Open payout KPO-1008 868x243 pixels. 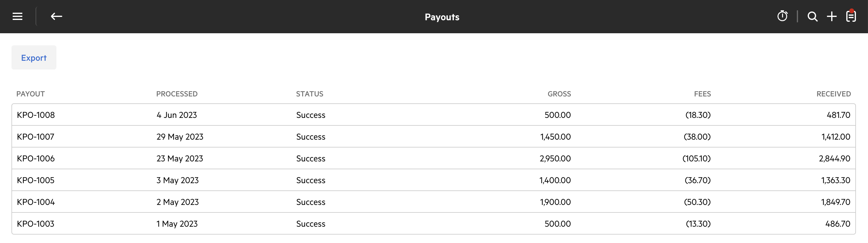pyautogui.click(x=36, y=115)
